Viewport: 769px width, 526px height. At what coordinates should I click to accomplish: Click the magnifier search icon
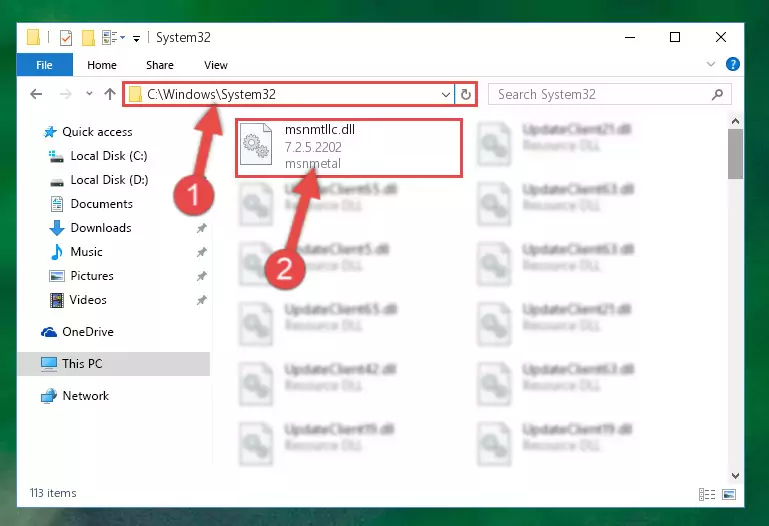718,94
